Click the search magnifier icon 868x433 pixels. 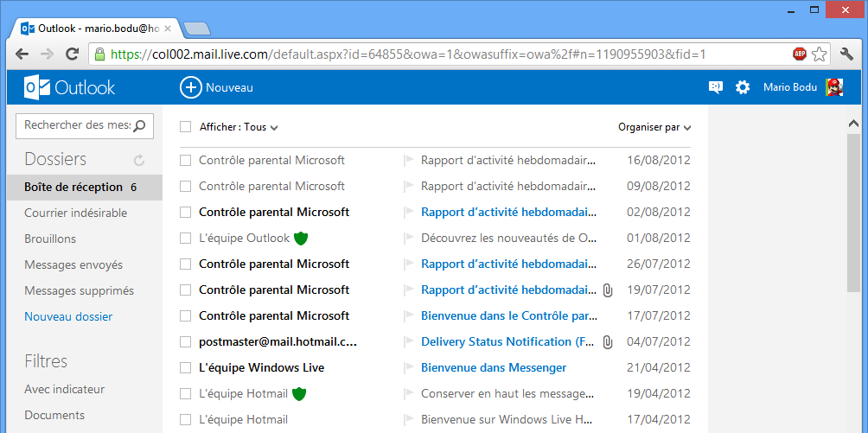click(139, 125)
